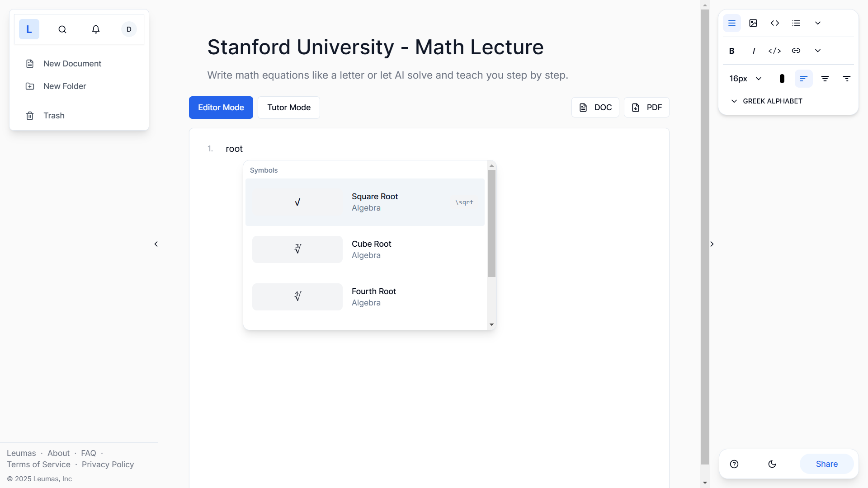Insert a link with link icon
The width and height of the screenshot is (868, 488).
[796, 51]
